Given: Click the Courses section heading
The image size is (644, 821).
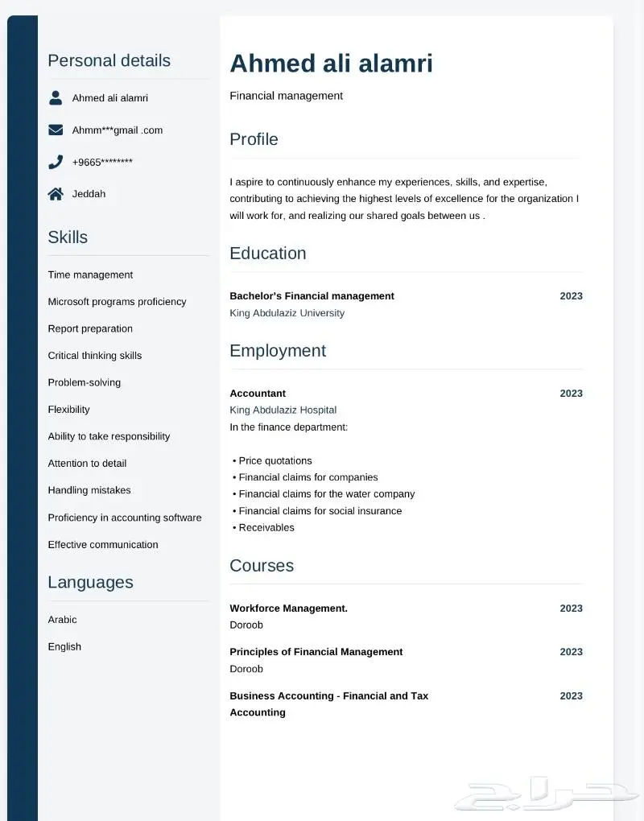Looking at the screenshot, I should pyautogui.click(x=262, y=566).
